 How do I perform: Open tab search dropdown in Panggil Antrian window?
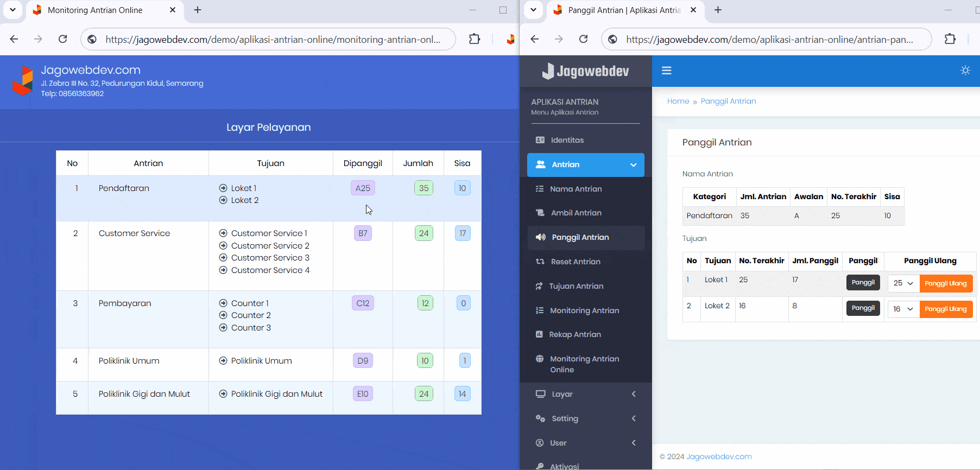533,10
